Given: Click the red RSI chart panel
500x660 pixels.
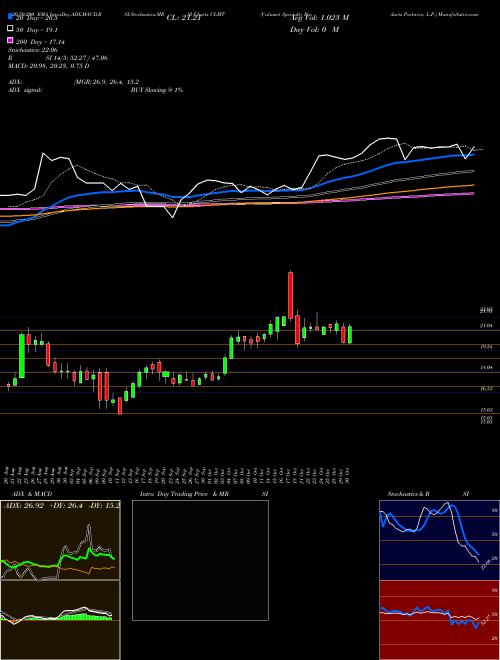Looking at the screenshot, I should pyautogui.click(x=439, y=620).
